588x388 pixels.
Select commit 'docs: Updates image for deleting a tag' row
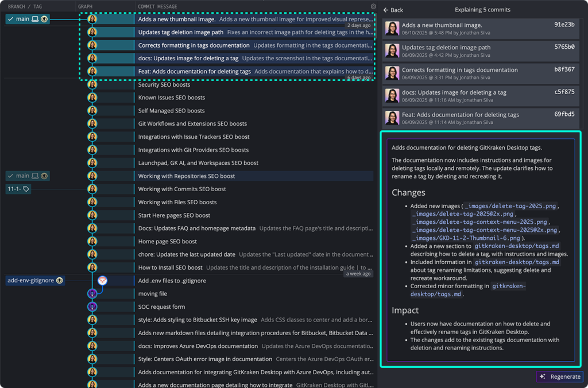click(254, 58)
